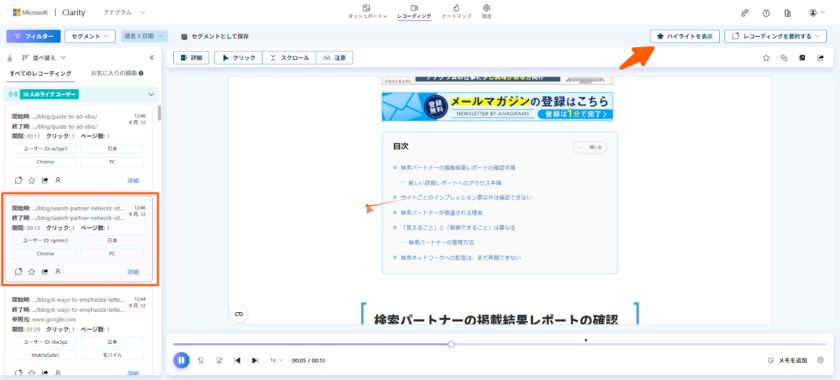
Task: Favorite the guide-to-ad-ebis recording
Action: tap(32, 180)
